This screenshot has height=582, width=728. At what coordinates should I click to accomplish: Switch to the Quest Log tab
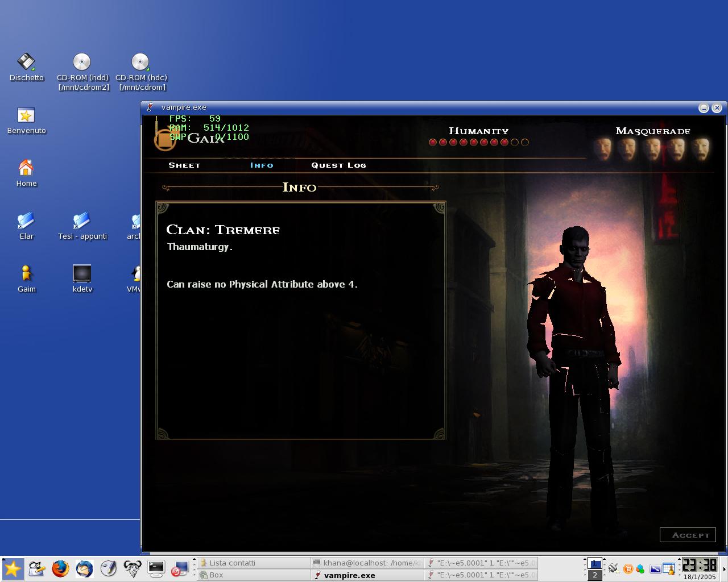click(x=338, y=165)
